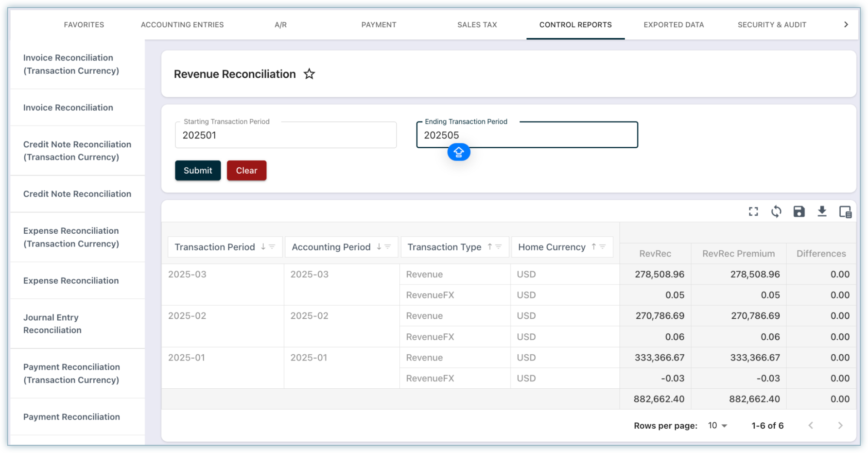Click the fullscreen table icon

pos(753,212)
